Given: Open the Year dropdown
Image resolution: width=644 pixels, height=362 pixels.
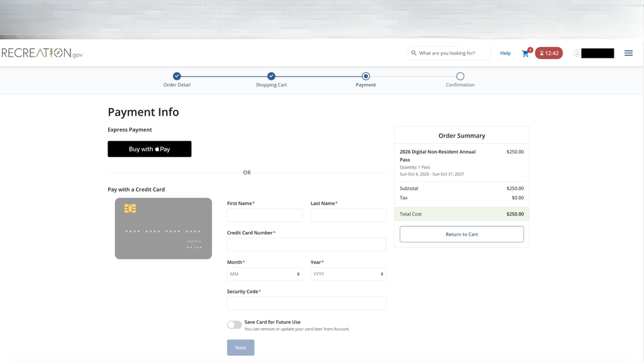Looking at the screenshot, I should coord(348,274).
